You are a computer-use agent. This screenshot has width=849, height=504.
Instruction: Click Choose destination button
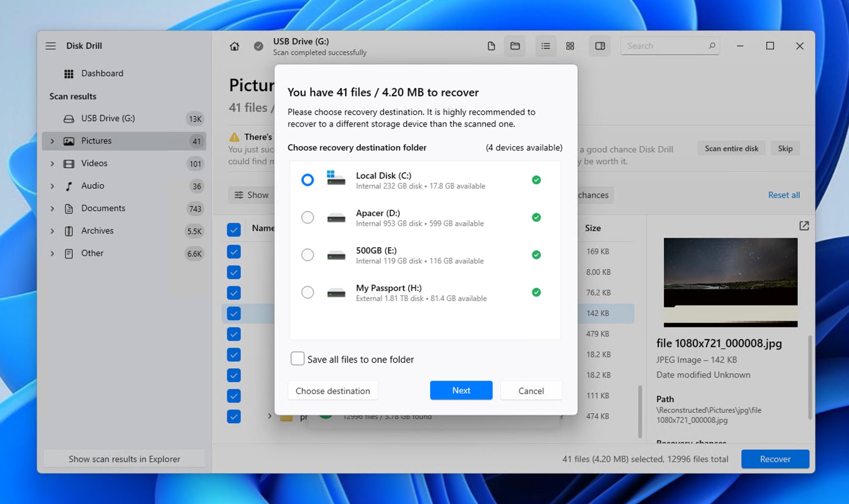pos(332,391)
